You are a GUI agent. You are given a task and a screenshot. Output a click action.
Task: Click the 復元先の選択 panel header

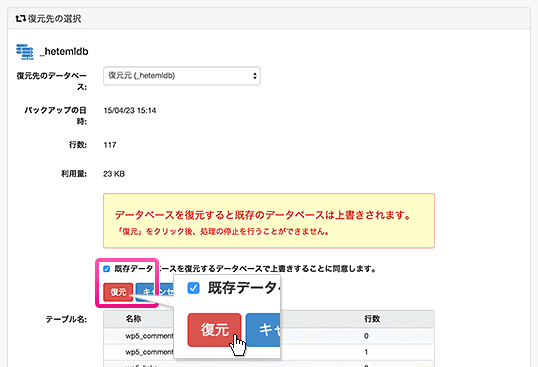(269, 19)
